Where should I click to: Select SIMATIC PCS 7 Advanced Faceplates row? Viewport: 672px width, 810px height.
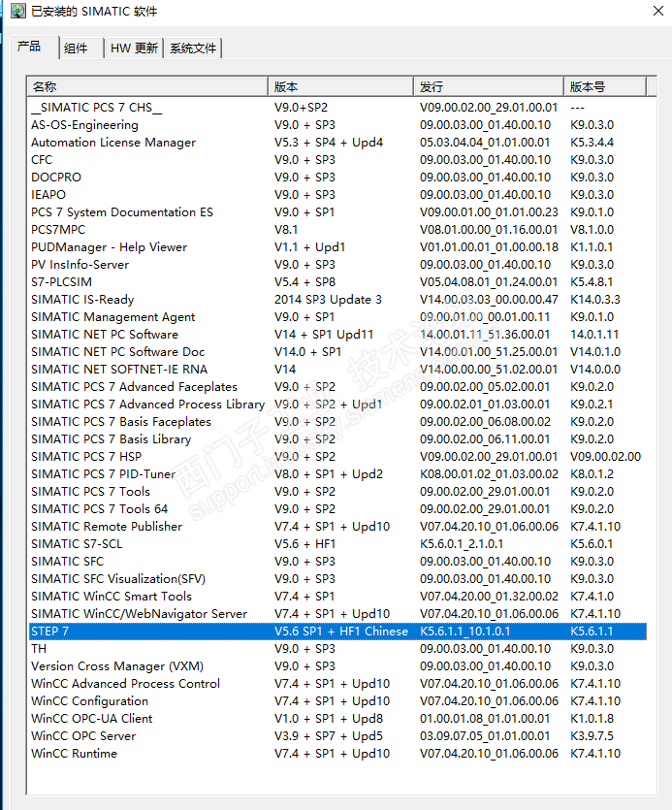[337, 387]
